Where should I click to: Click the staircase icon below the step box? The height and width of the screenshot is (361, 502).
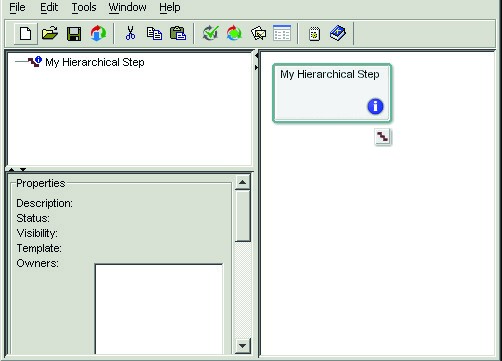[383, 137]
